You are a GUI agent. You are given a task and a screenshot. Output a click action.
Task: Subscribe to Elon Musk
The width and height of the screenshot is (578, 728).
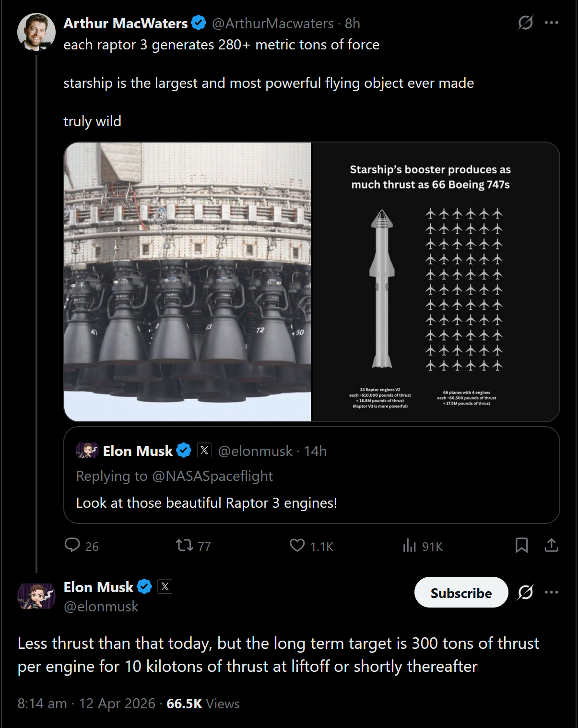point(460,593)
